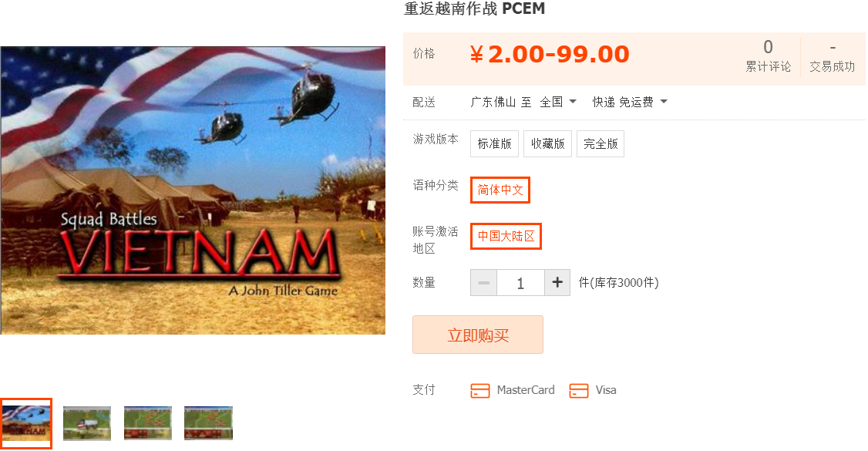
Task: Toggle the 简体中文 language option
Action: (x=500, y=190)
